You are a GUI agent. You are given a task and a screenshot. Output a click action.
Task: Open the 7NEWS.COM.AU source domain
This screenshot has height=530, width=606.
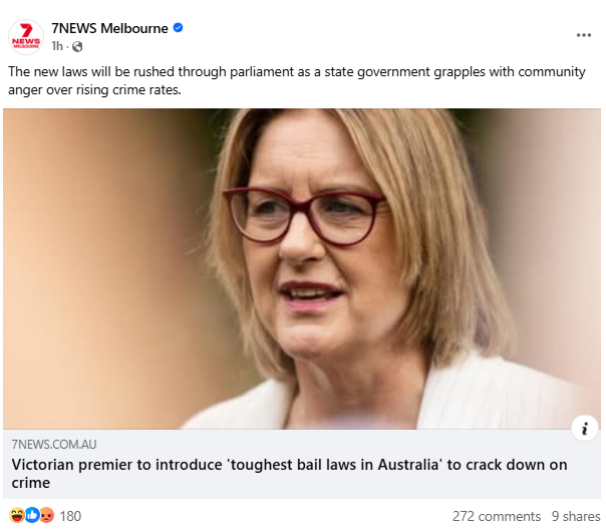(x=54, y=445)
